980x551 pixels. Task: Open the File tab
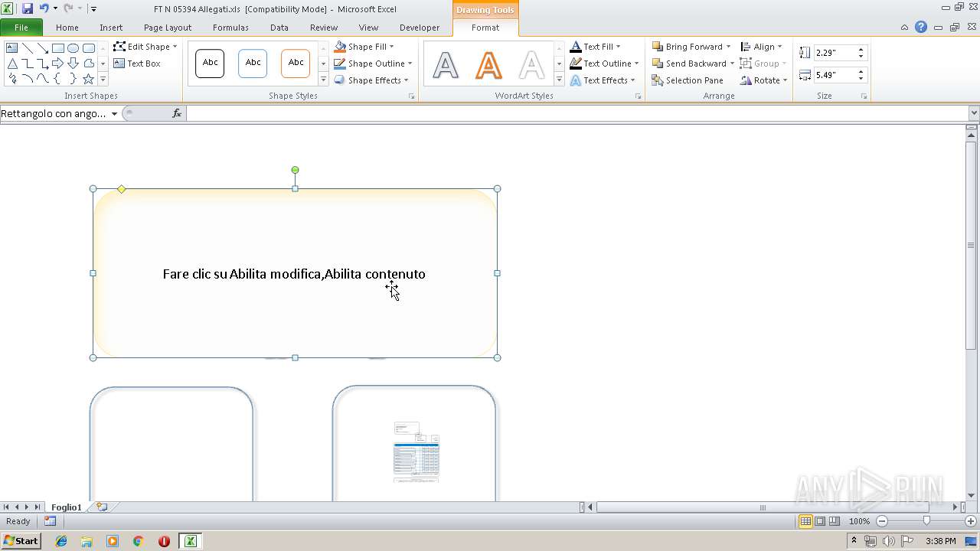[21, 28]
